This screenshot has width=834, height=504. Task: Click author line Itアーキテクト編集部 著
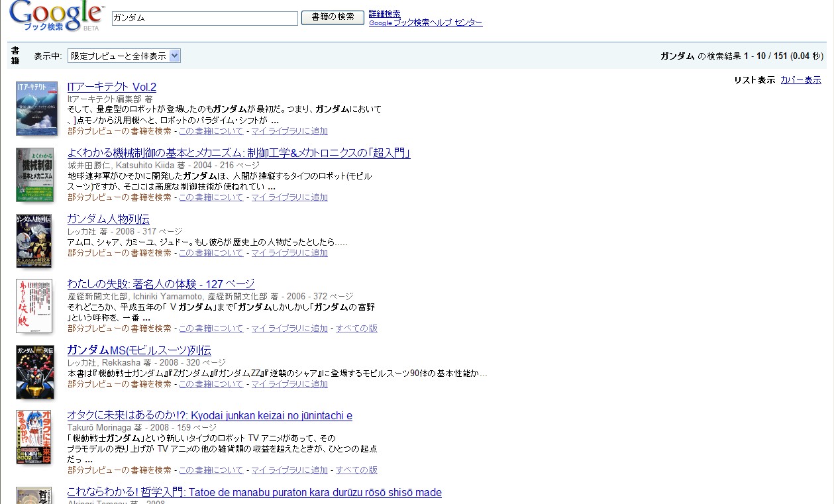pyautogui.click(x=110, y=99)
